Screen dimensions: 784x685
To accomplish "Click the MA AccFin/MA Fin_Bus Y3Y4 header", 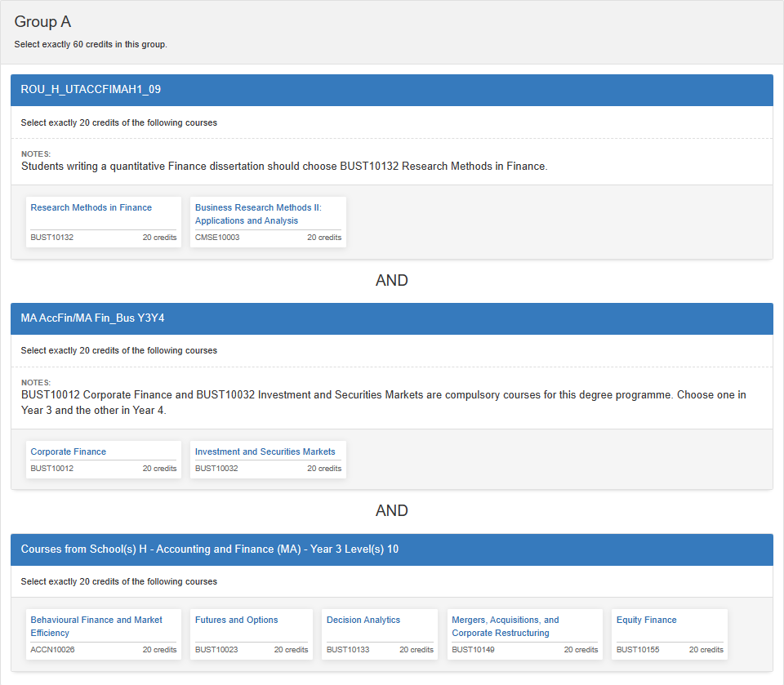I will 392,318.
